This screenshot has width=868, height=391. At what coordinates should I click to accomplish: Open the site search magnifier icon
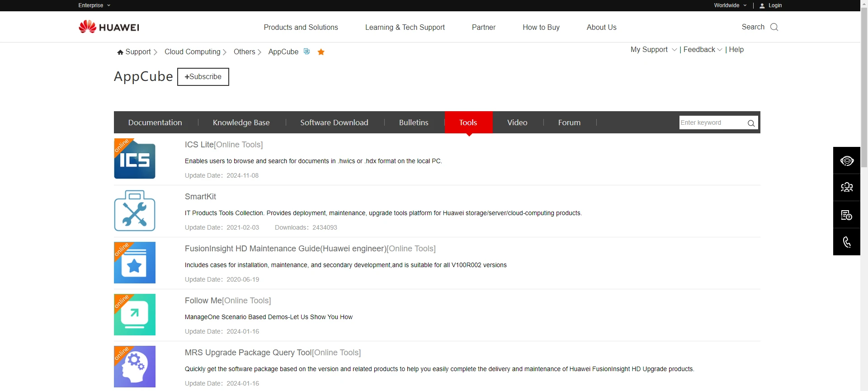pyautogui.click(x=774, y=27)
